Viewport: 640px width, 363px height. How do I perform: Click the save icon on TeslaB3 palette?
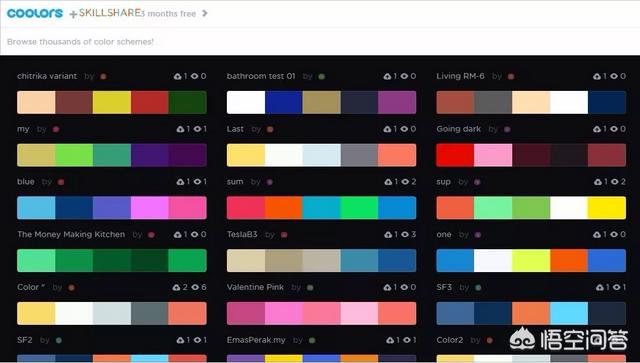tap(388, 234)
